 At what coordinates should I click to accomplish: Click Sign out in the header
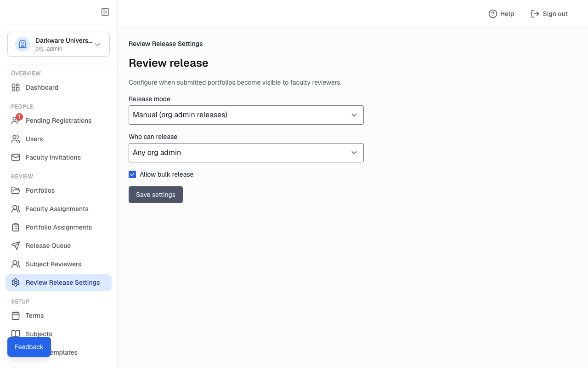click(x=549, y=14)
